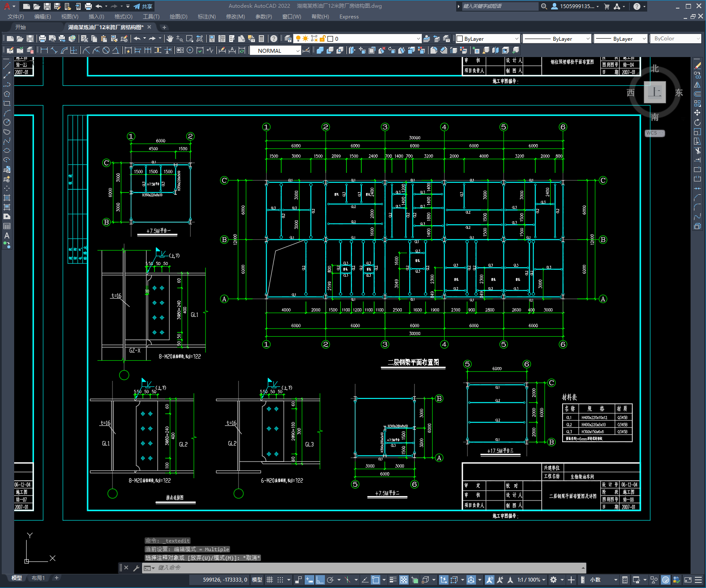
Task: Click the white layer 0 color swatch
Action: click(330, 39)
